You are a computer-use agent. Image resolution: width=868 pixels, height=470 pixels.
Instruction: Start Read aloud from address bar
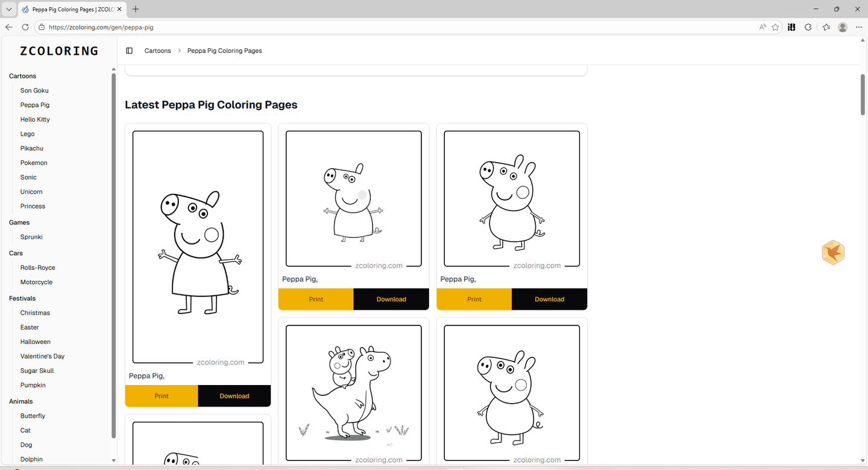pyautogui.click(x=763, y=27)
